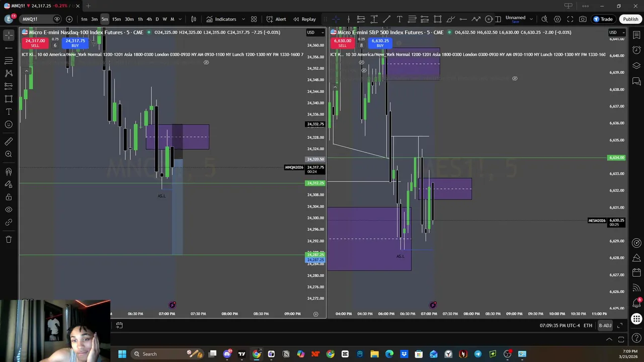Create a new Alert
This screenshot has height=362, width=644.
[x=276, y=19]
